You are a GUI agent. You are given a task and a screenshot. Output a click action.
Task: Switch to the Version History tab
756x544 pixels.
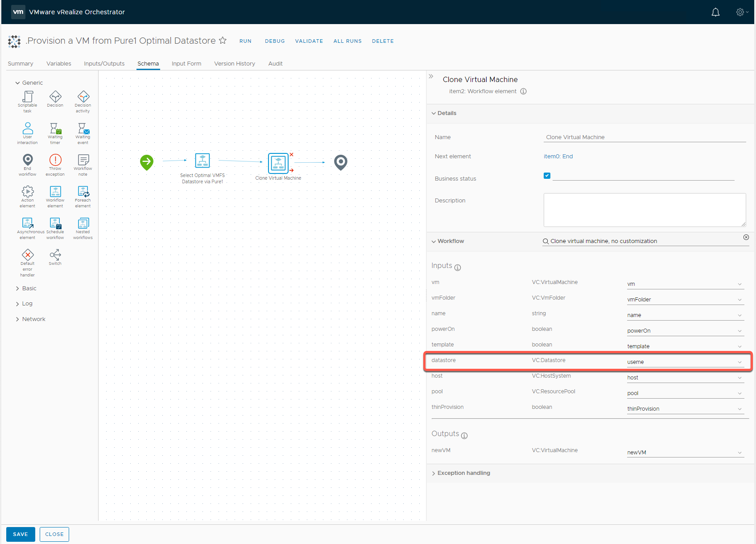click(x=235, y=64)
